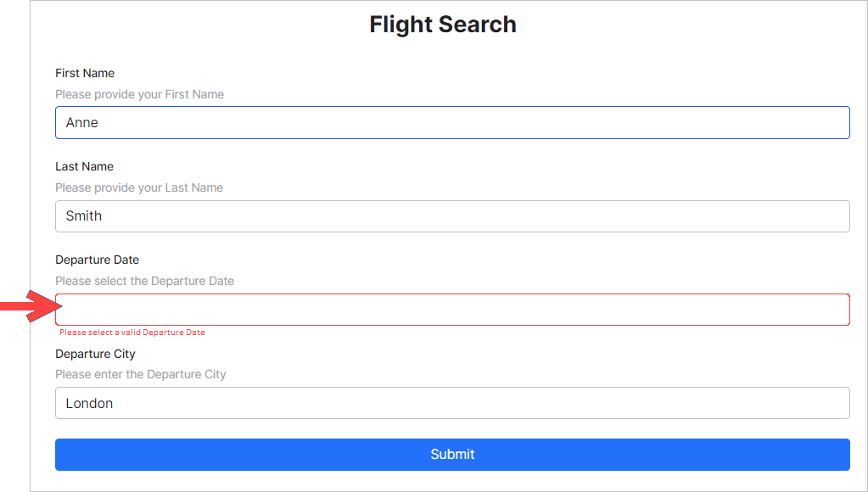Focus the First Name input field
868x492 pixels.
(452, 122)
